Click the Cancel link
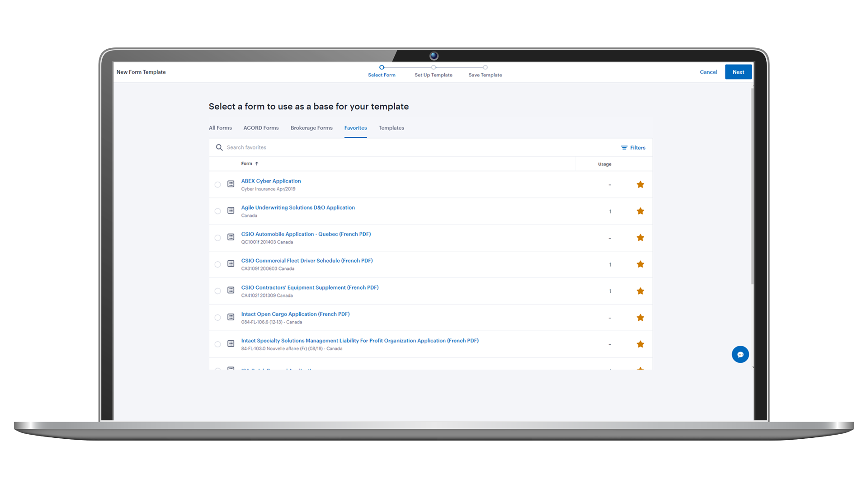The image size is (868, 488). 708,72
